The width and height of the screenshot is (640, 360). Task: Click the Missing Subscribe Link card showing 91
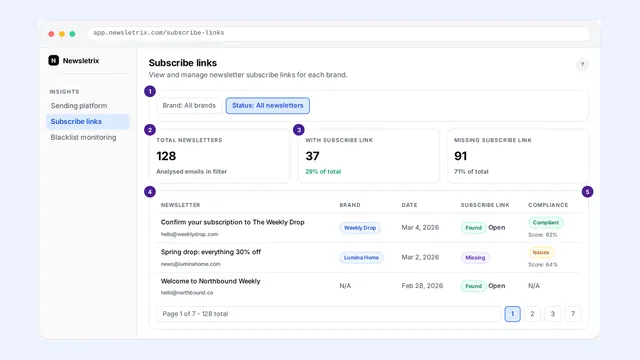click(x=518, y=156)
